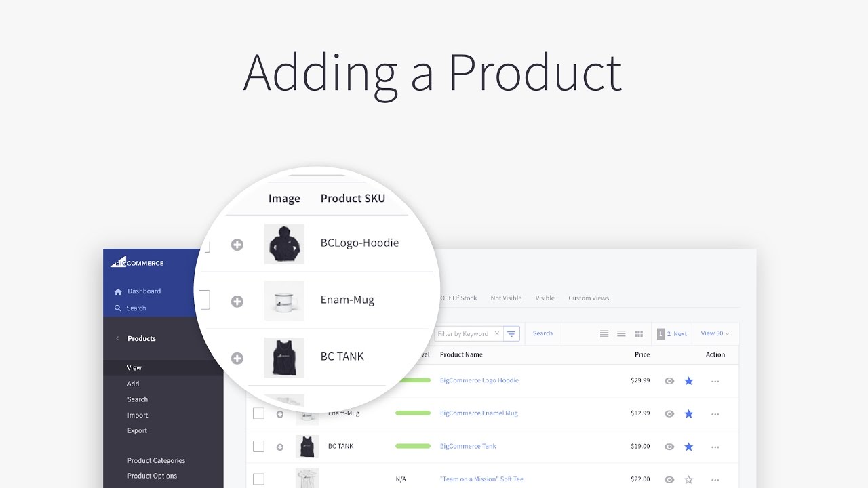The image size is (868, 488).
Task: Open action menu for BigCommerce Enamel Mug
Action: [x=715, y=414]
